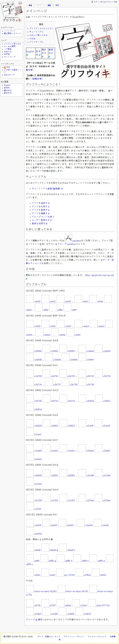Open the グリフを検索する tutorial
Screen dimensions: 119x644
click(41, 203)
